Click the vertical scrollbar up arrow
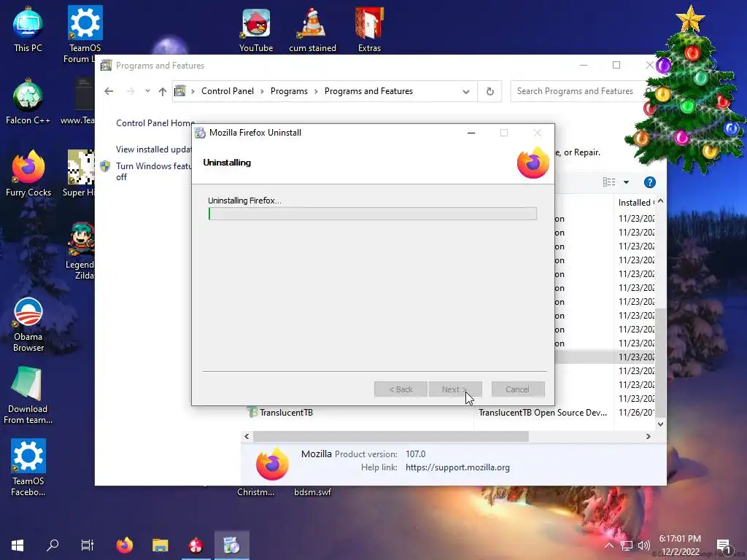Image resolution: width=747 pixels, height=560 pixels. (x=660, y=201)
